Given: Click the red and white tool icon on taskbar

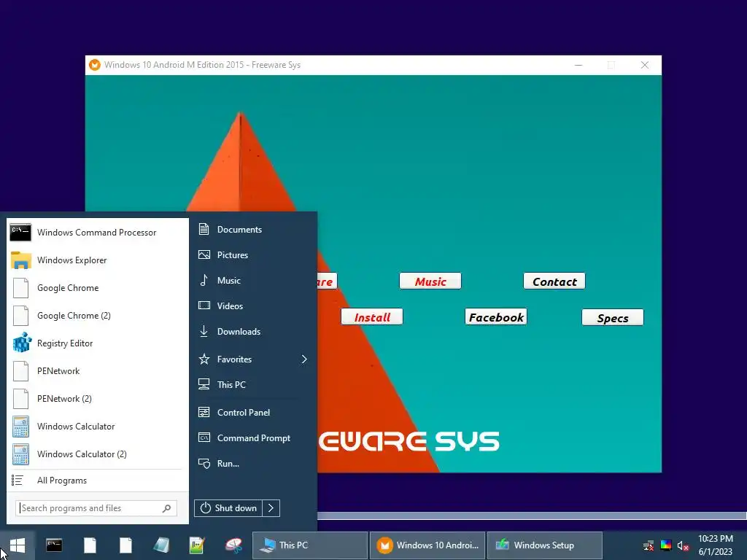Looking at the screenshot, I should click(233, 545).
